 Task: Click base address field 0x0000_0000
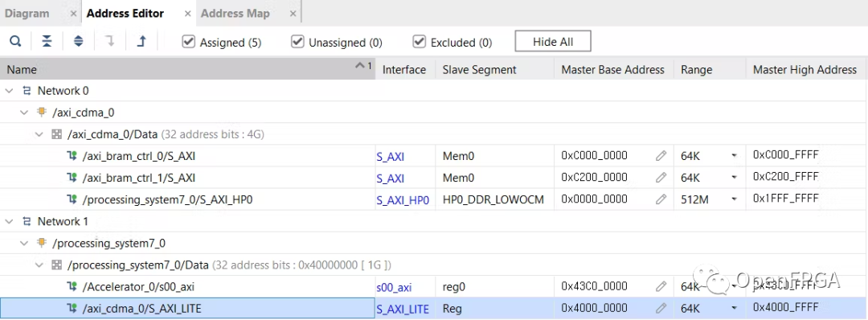pyautogui.click(x=595, y=199)
